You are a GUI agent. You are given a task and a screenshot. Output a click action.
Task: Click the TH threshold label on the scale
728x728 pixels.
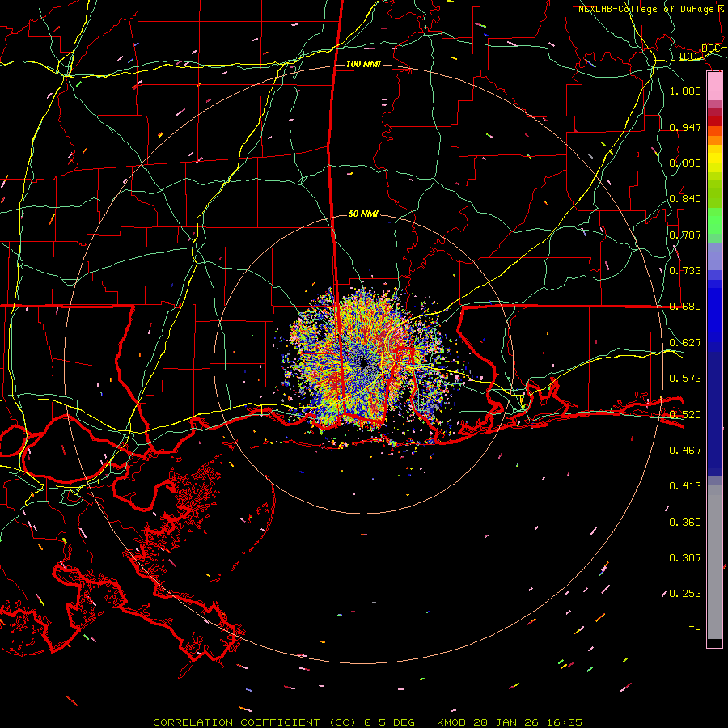pyautogui.click(x=695, y=630)
